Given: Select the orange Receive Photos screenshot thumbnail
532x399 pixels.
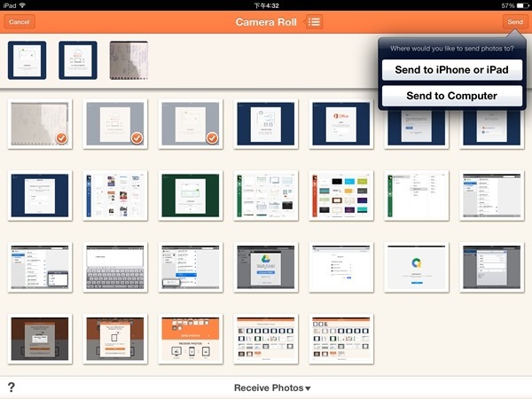Looking at the screenshot, I should point(190,339).
